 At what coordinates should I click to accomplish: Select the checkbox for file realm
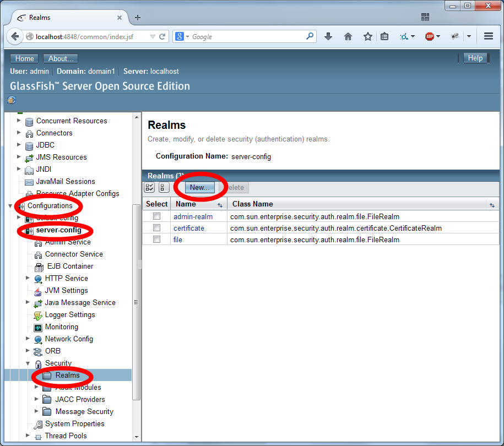click(157, 240)
